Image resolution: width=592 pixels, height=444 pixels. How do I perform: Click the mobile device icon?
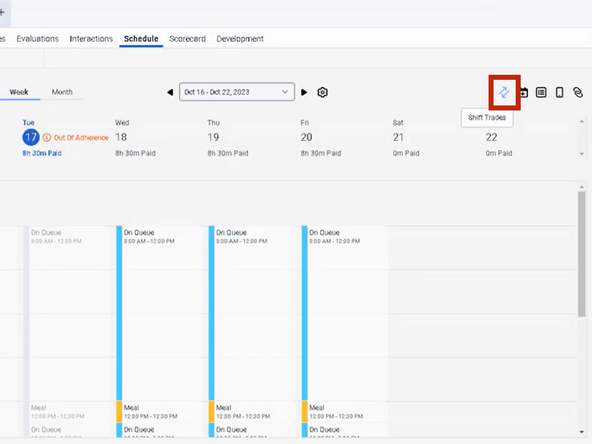point(560,92)
